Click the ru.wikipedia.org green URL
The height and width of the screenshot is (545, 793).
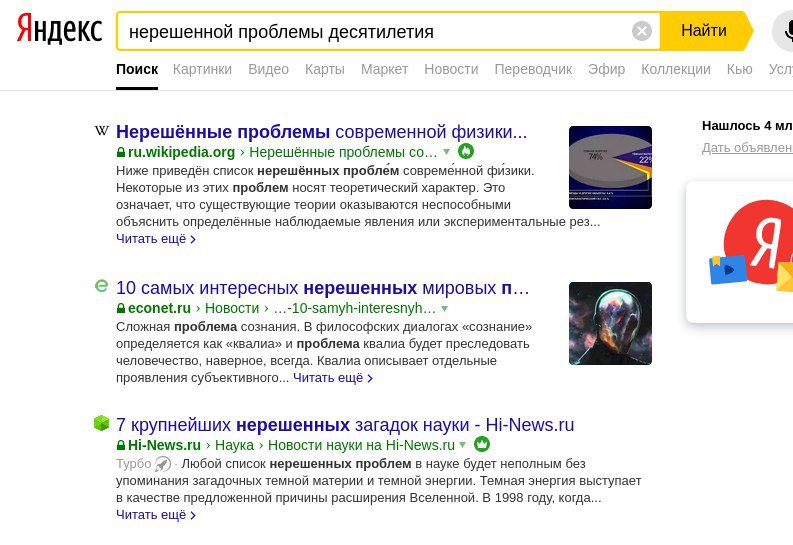(181, 152)
